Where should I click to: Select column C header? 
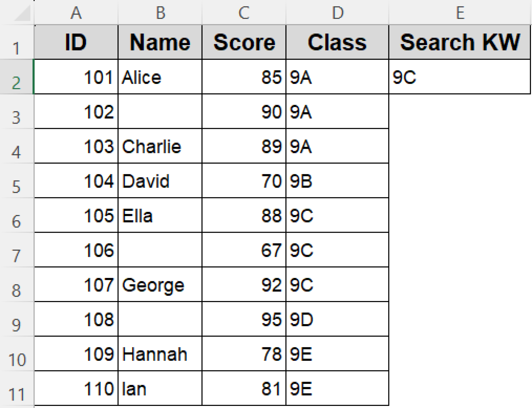[x=244, y=12]
